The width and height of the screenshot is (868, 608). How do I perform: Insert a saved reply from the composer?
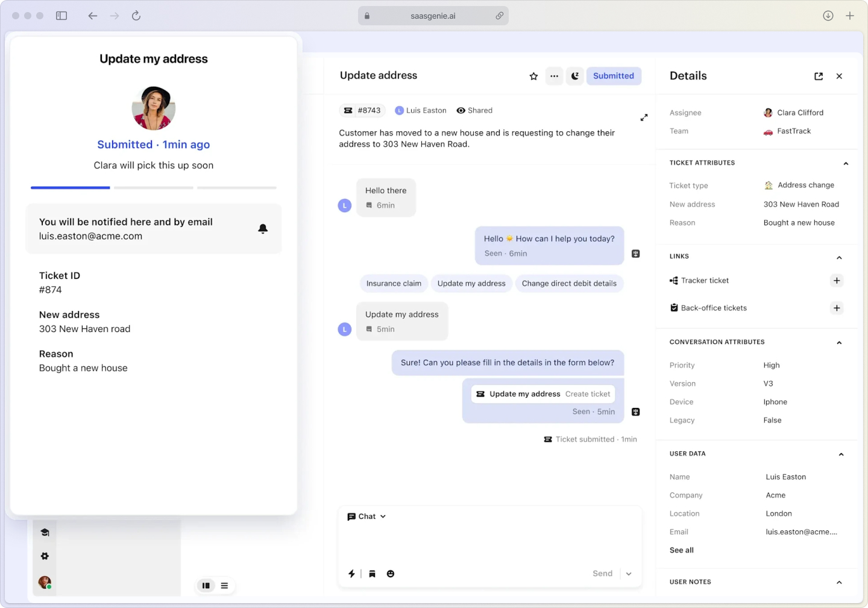click(x=372, y=574)
